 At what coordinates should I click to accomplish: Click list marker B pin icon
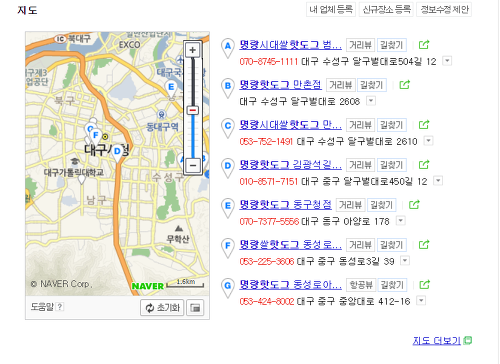228,88
